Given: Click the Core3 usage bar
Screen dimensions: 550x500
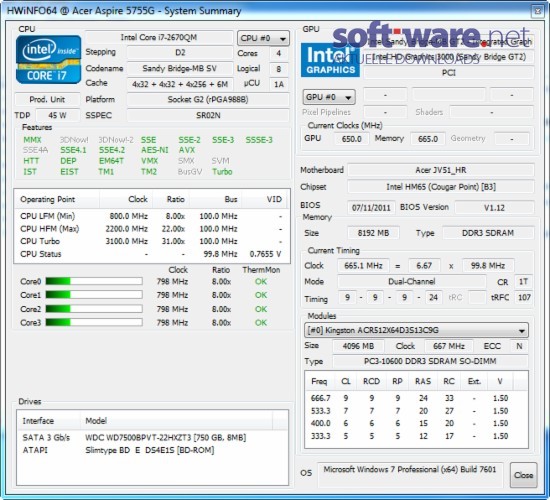Looking at the screenshot, I should click(x=94, y=322).
